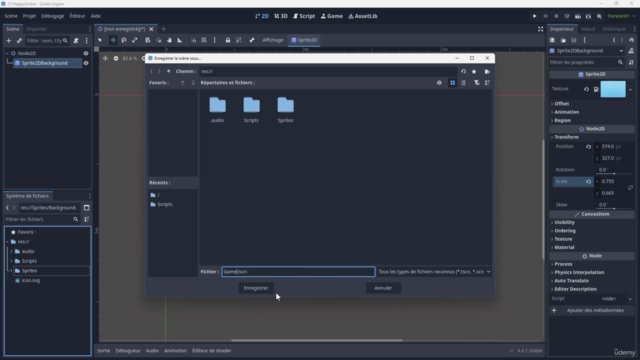Open the Débogage menu
Screen dimensions: 640x360
pyautogui.click(x=53, y=16)
